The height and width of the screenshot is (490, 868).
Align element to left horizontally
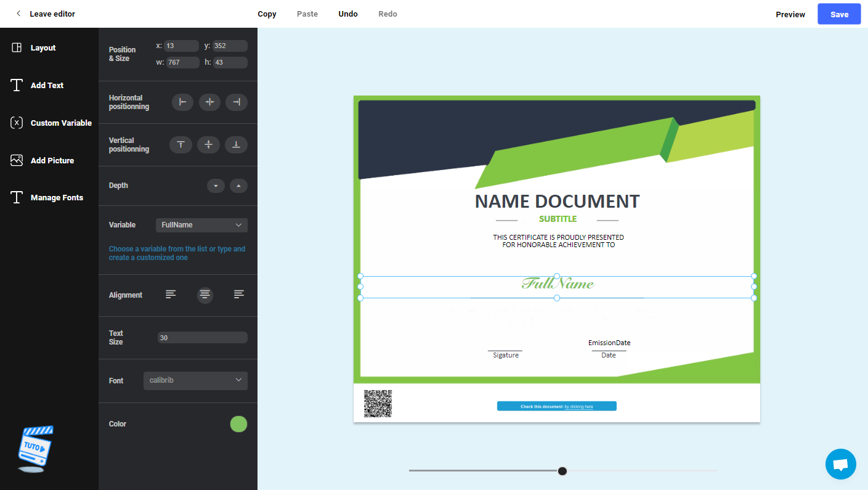182,102
